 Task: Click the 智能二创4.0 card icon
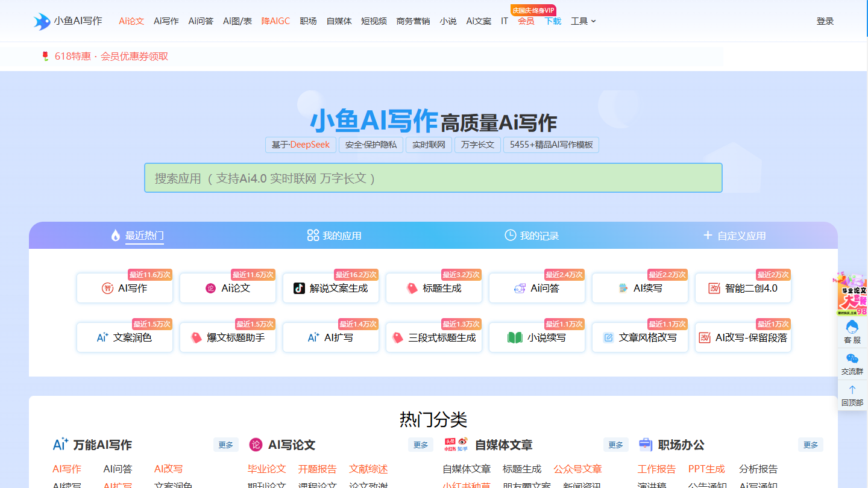click(714, 289)
